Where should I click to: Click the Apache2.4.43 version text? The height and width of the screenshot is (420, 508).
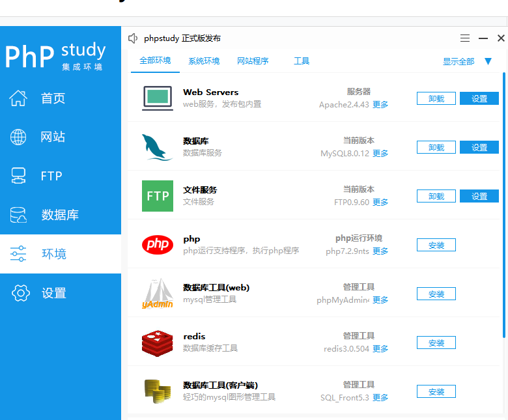[344, 105]
